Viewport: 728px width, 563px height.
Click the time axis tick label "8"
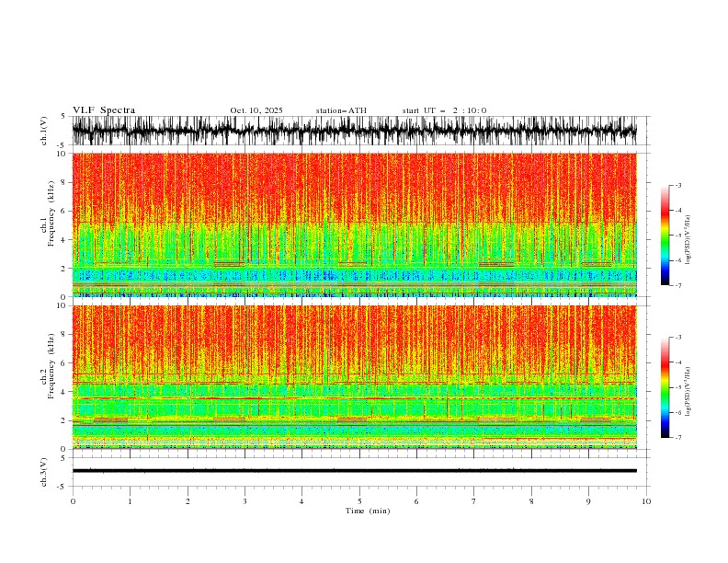tap(531, 501)
